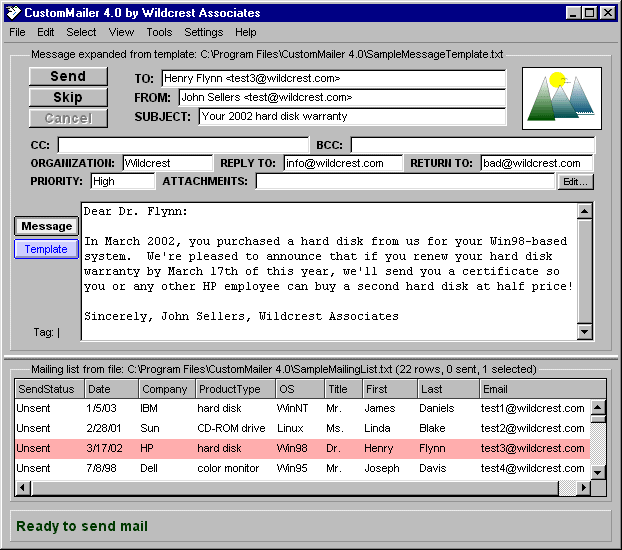Click the First column header
The width and height of the screenshot is (622, 550).
point(390,389)
